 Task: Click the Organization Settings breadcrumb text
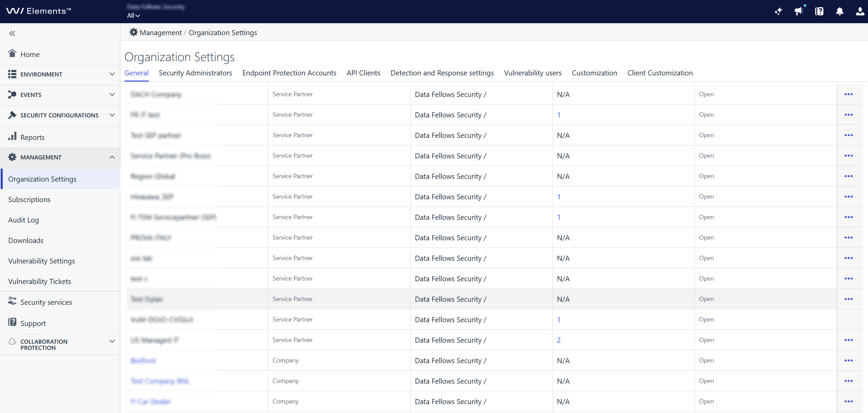[x=223, y=33]
